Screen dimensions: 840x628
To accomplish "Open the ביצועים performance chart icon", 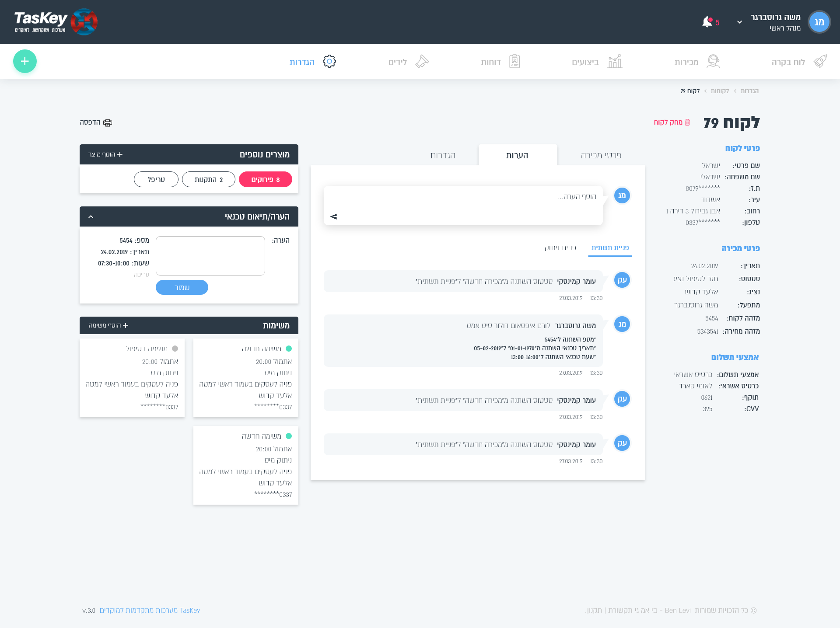I will pos(615,61).
